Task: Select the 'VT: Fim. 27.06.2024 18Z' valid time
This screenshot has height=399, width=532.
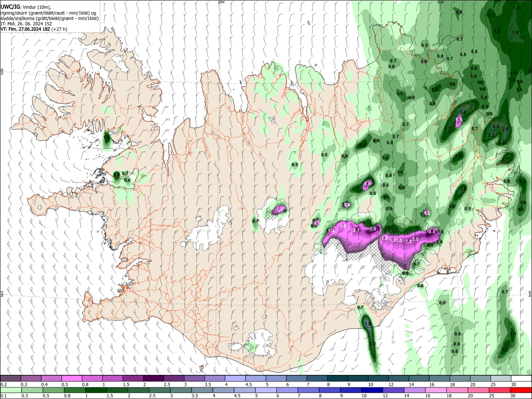Action: (25, 29)
